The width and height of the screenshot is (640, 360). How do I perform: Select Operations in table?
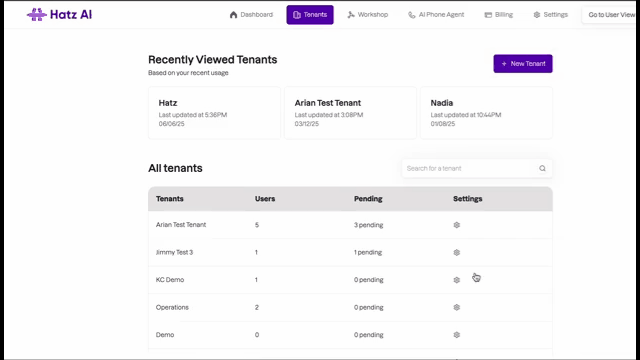pos(172,307)
